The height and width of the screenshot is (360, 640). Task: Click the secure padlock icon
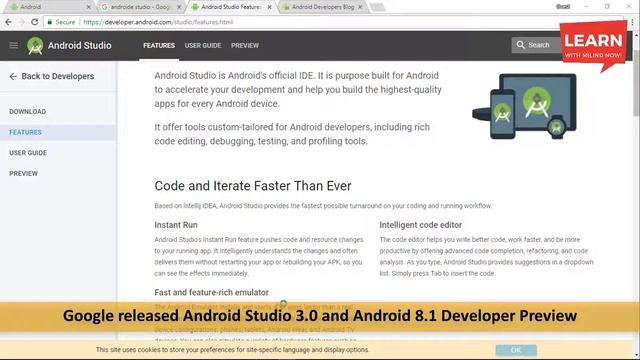pos(49,22)
